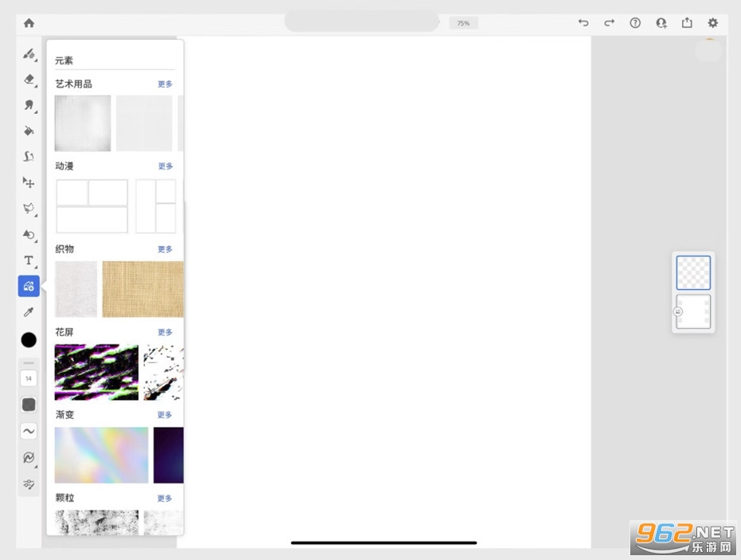Screen dimensions: 741x560
Task: Show more 动漫 elements
Action: coord(165,166)
